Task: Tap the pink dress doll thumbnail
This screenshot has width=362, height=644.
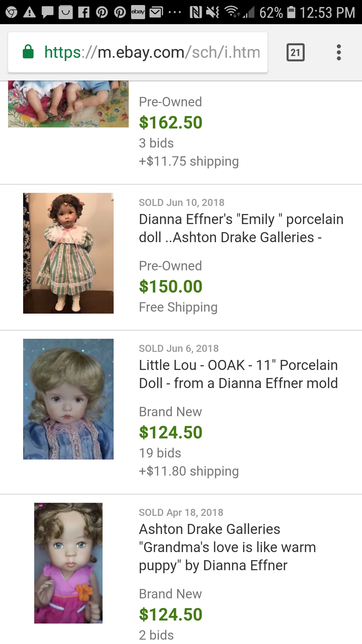Action: [68, 563]
